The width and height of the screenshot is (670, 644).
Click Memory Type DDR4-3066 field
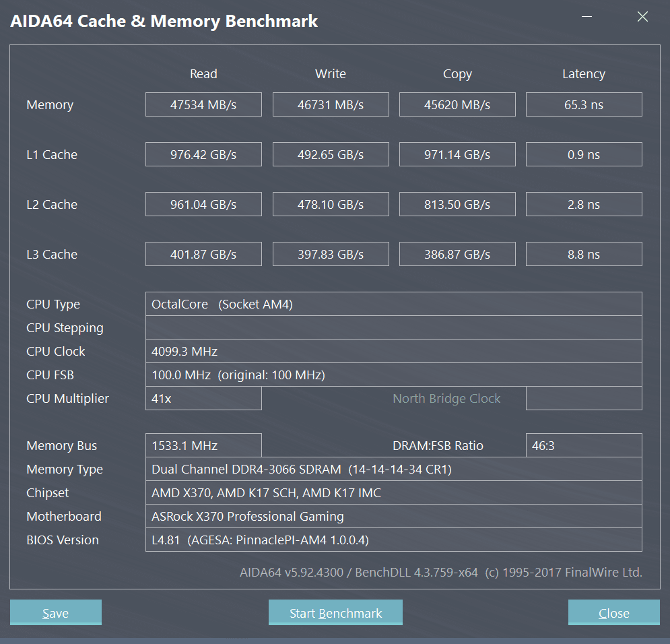point(393,469)
